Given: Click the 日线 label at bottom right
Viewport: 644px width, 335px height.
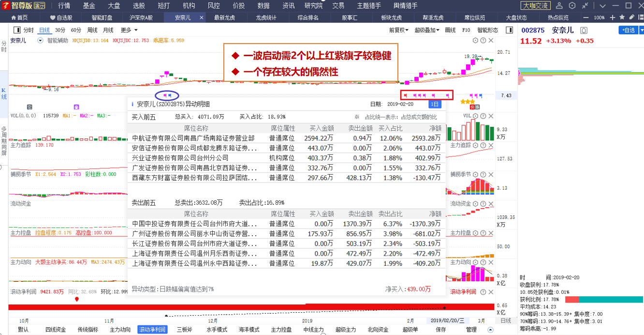Looking at the screenshot, I should pos(506,321).
